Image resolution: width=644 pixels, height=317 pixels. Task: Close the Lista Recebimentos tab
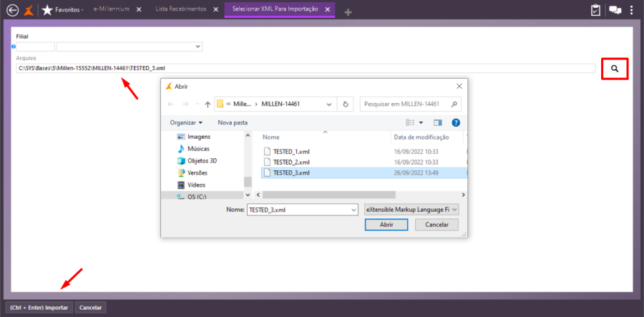[x=216, y=9]
